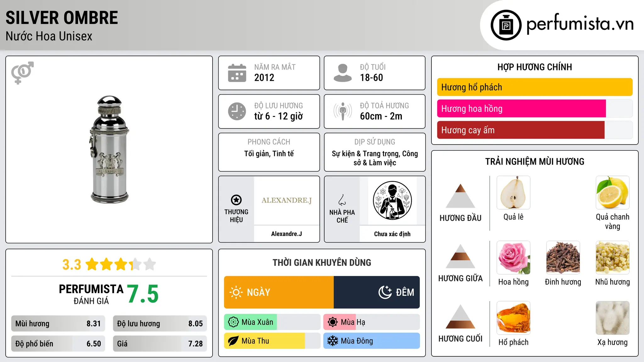Click the Mùa Thu season bar
Screen dimensions: 644x362
(x=272, y=341)
